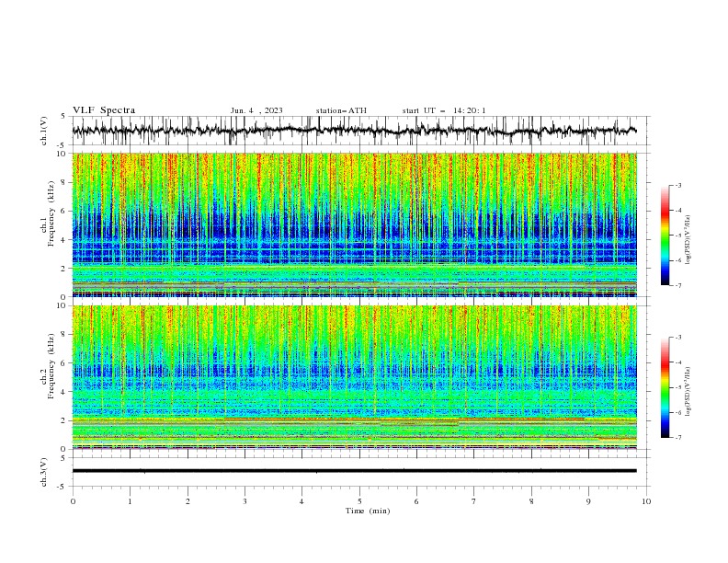The width and height of the screenshot is (728, 563).
Task: Click the time axis tick label "0"
Action: pos(73,501)
